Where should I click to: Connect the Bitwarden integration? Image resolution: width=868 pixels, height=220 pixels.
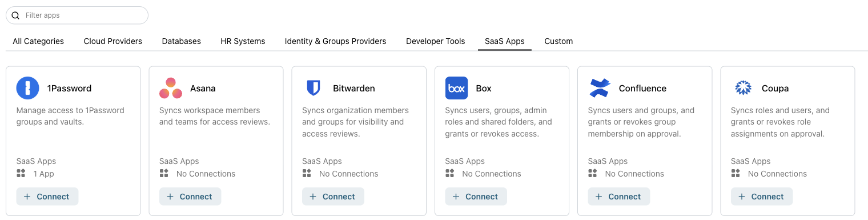click(333, 197)
